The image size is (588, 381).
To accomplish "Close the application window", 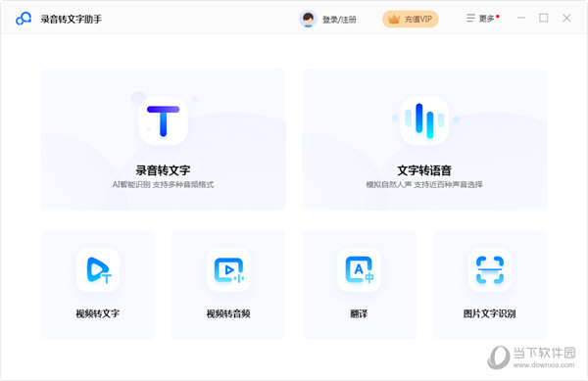I will [x=566, y=18].
